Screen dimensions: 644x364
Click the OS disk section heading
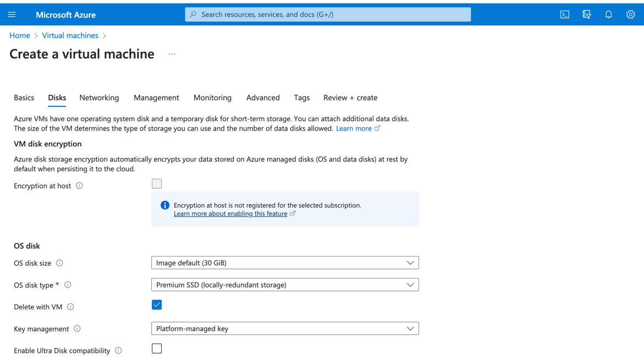(x=27, y=246)
